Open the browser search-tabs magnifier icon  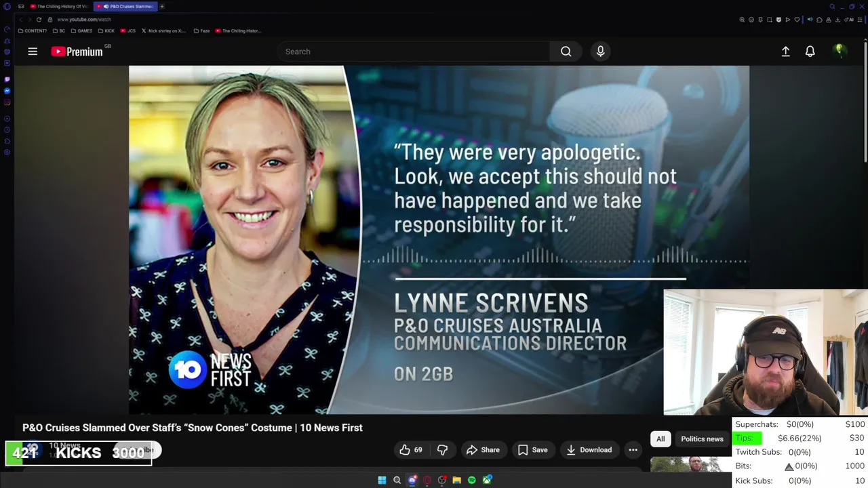[x=832, y=7]
